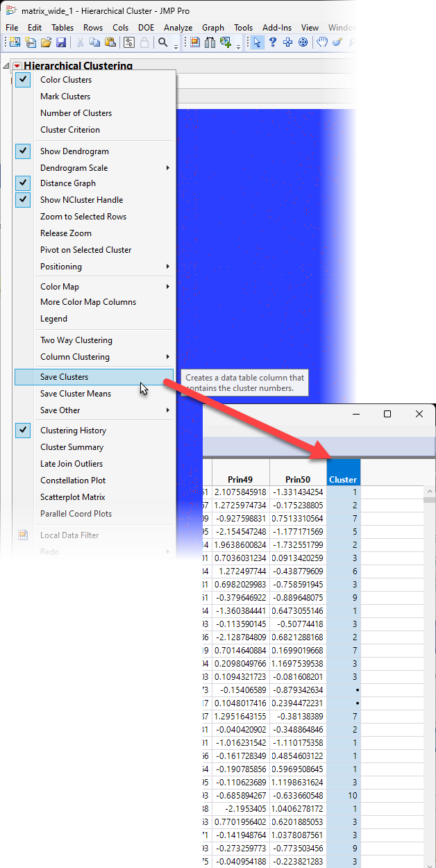The width and height of the screenshot is (436, 868).
Task: Open the dropdown arrow after Graph Builder icon
Action: pos(238,46)
